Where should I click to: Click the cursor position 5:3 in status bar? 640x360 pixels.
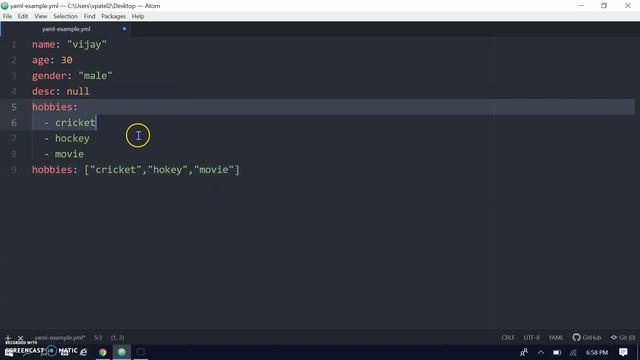(x=98, y=338)
